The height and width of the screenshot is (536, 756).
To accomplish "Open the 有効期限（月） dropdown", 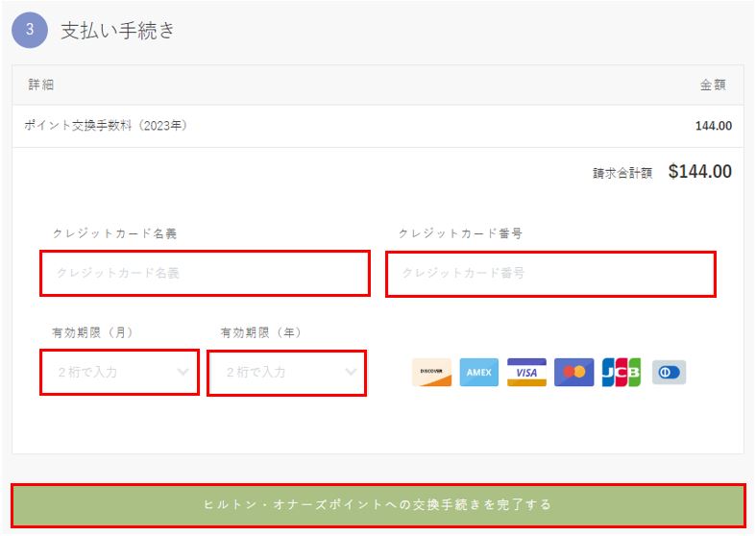I will click(119, 372).
